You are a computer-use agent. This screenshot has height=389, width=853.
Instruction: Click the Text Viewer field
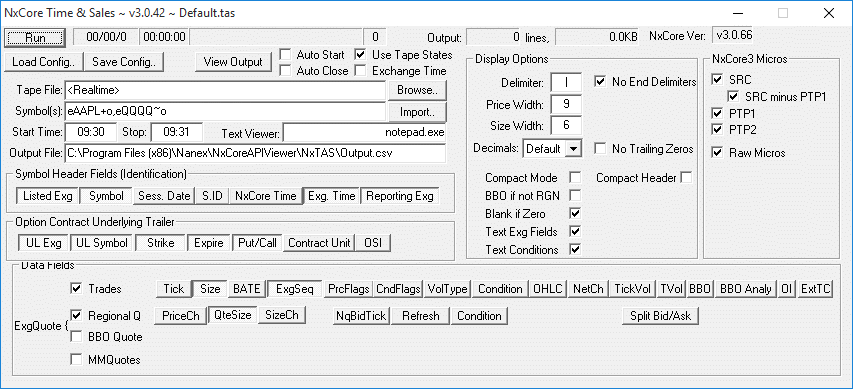364,132
